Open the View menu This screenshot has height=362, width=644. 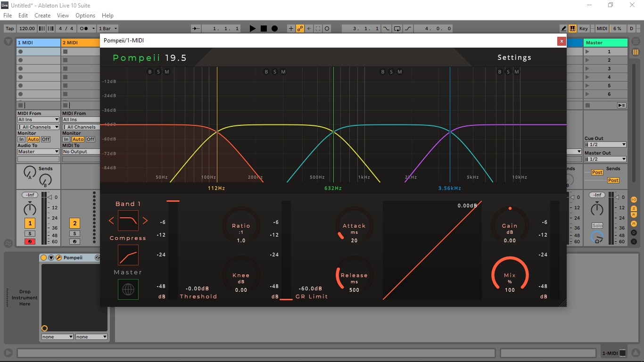[x=63, y=16]
